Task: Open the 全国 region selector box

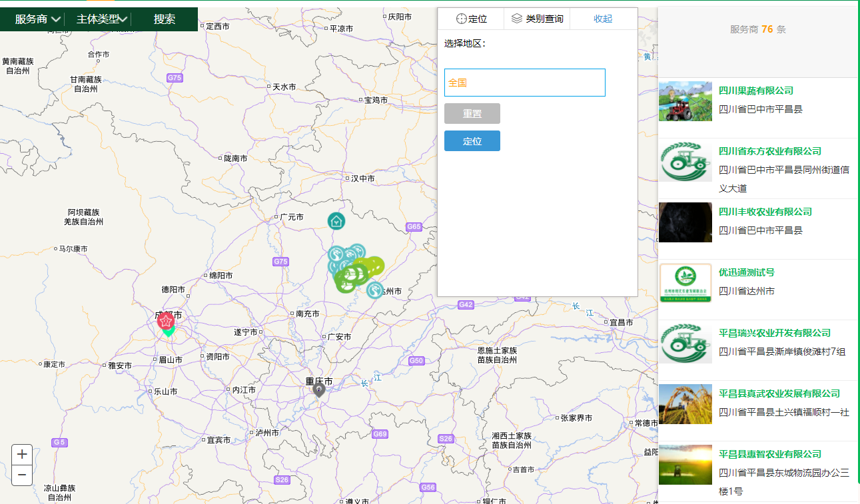Action: (524, 83)
